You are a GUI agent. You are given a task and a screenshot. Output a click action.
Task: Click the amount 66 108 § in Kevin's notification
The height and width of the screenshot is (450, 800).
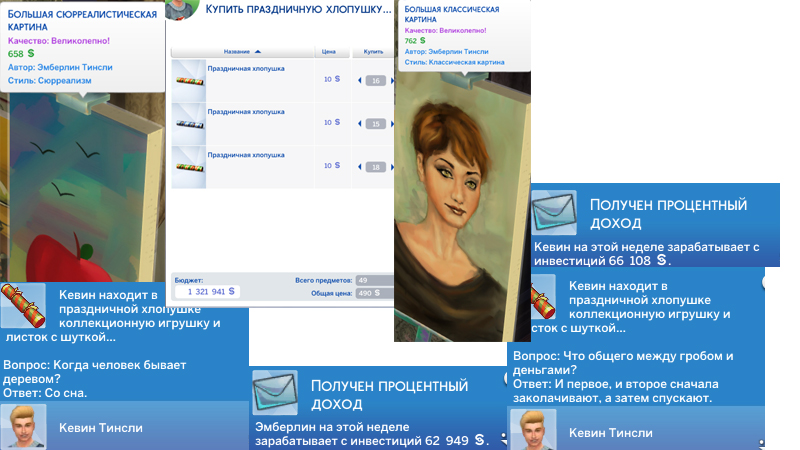638,261
